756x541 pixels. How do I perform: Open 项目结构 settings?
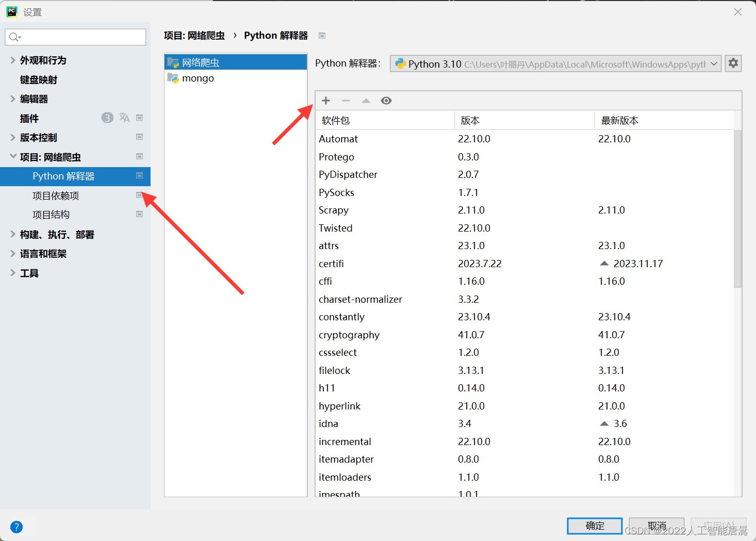(51, 215)
